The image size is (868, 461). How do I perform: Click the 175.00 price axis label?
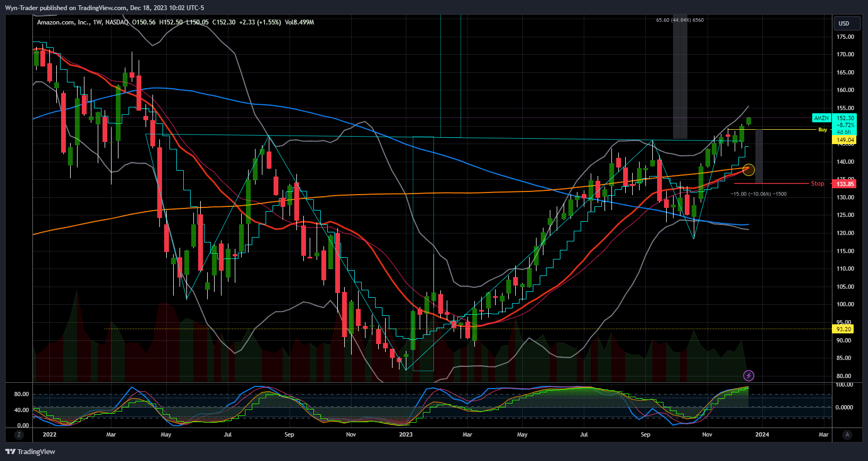pos(845,37)
